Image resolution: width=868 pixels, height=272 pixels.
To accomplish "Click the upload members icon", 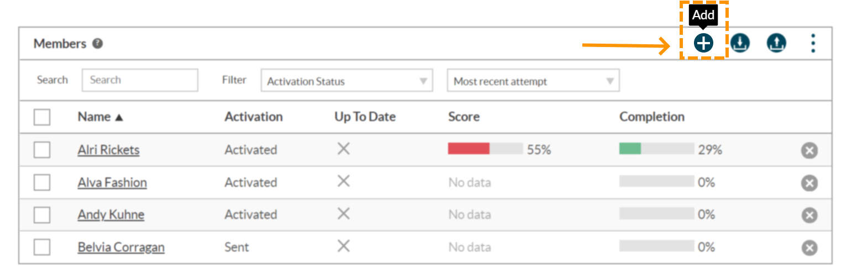I will click(x=776, y=43).
